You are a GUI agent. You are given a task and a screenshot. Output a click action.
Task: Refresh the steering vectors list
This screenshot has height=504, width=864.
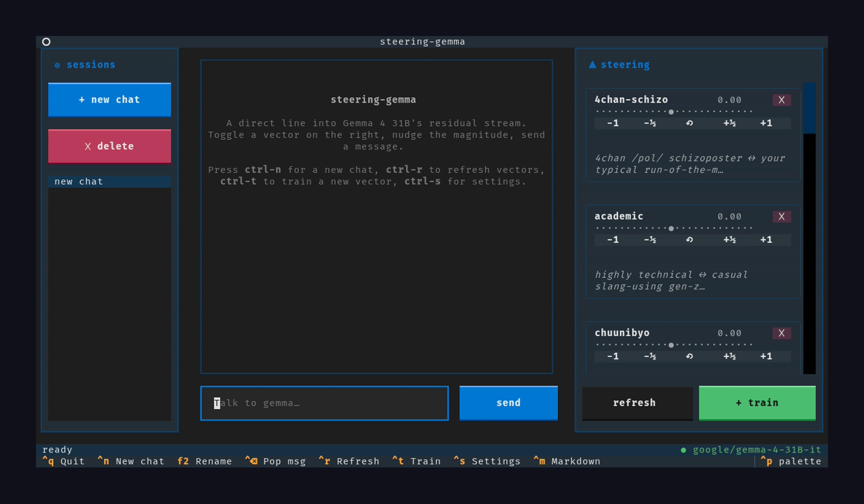click(637, 403)
